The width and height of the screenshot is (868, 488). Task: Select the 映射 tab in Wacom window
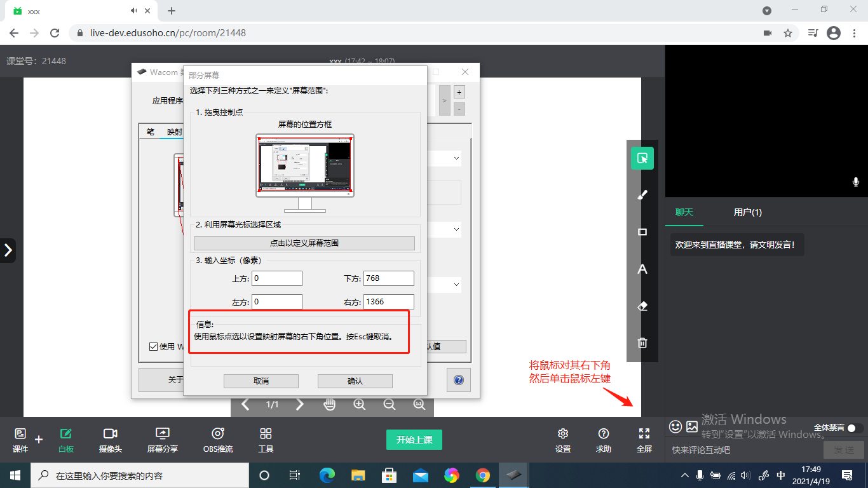[x=174, y=132]
